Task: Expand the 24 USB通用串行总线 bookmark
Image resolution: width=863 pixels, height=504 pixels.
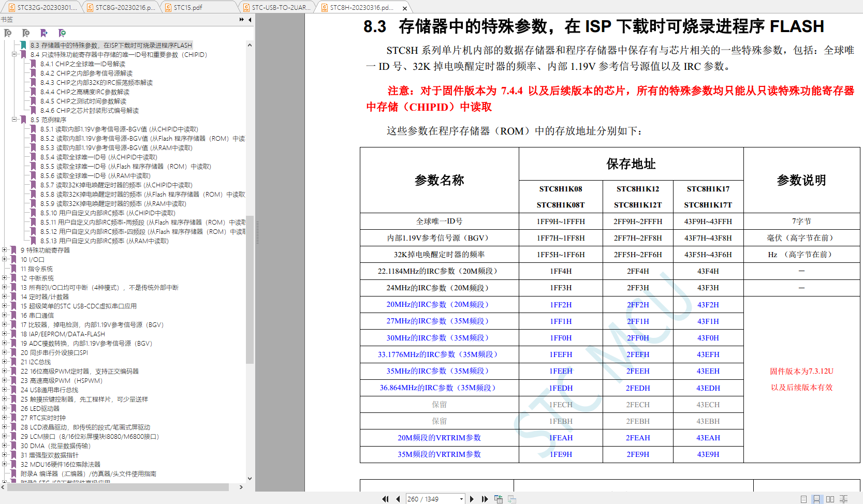Action: click(4, 390)
